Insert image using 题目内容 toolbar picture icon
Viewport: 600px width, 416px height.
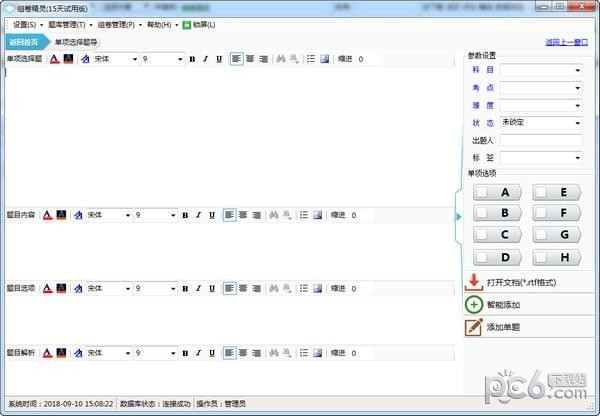(x=317, y=215)
